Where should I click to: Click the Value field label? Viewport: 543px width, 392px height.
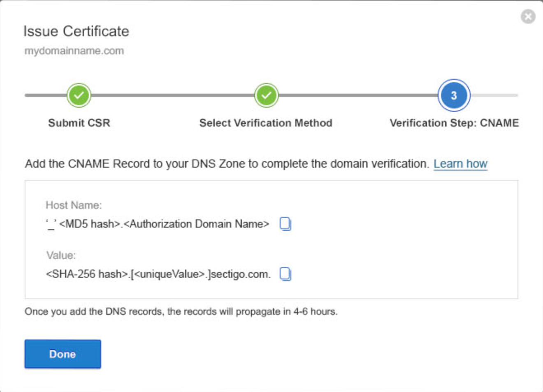(x=56, y=255)
